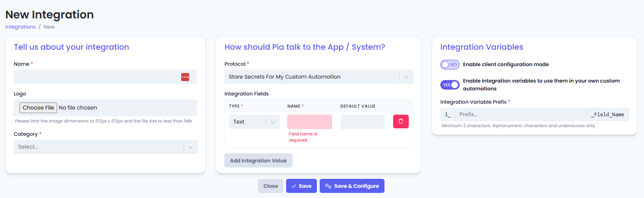The height and width of the screenshot is (198, 644).
Task: Disable integration variables for custom automations toggle
Action: (x=450, y=85)
